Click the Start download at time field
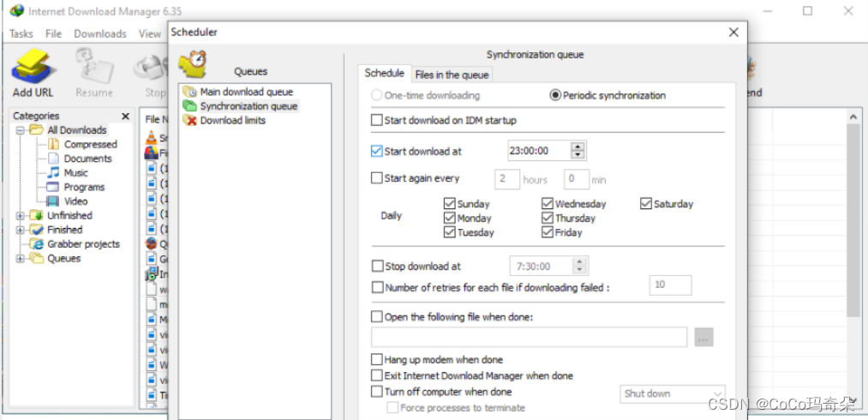Screen dimensions: 868x420 click(x=539, y=151)
